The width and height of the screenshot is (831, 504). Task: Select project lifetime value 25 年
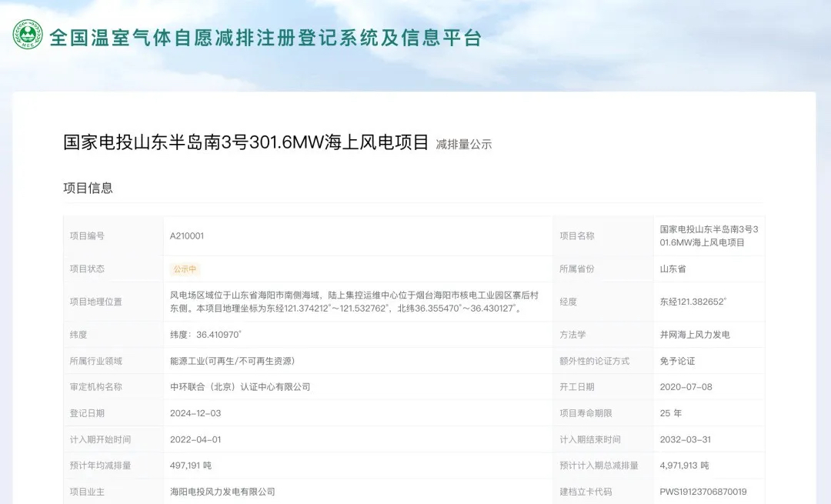(x=670, y=413)
